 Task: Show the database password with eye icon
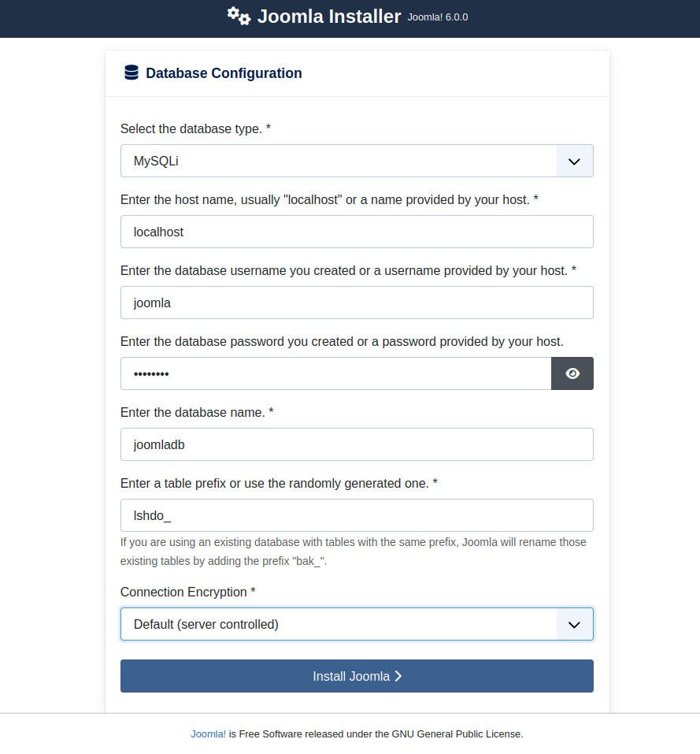[572, 373]
